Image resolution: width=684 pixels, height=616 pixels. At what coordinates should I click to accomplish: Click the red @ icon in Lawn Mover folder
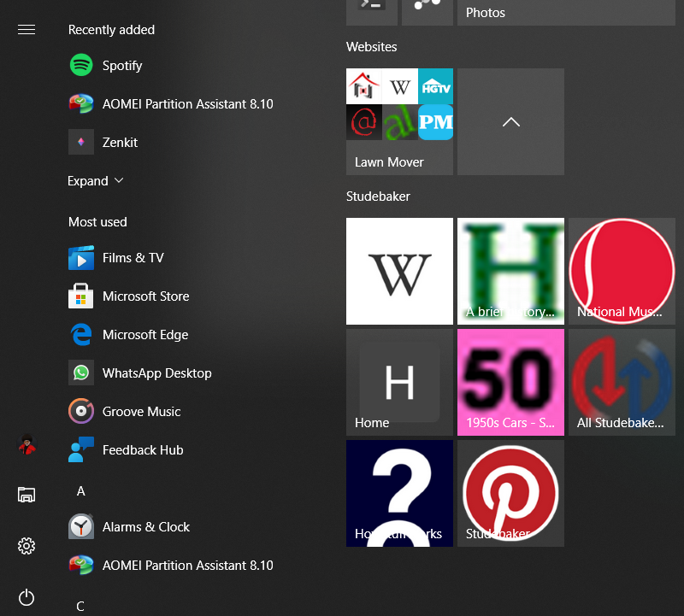(x=364, y=122)
